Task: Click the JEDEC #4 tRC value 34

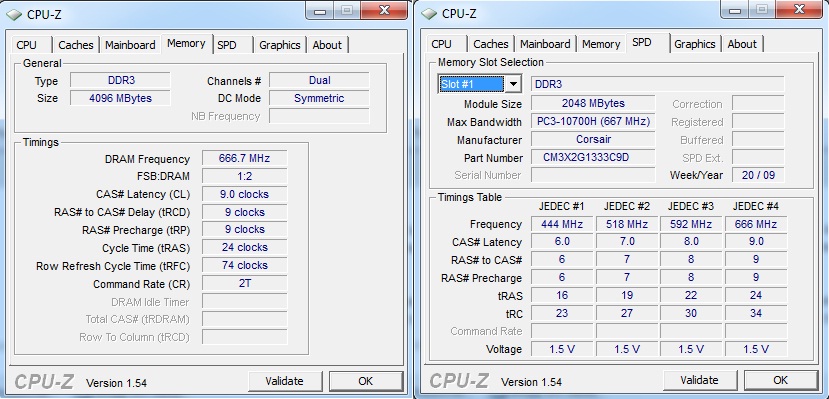Action: coord(756,313)
